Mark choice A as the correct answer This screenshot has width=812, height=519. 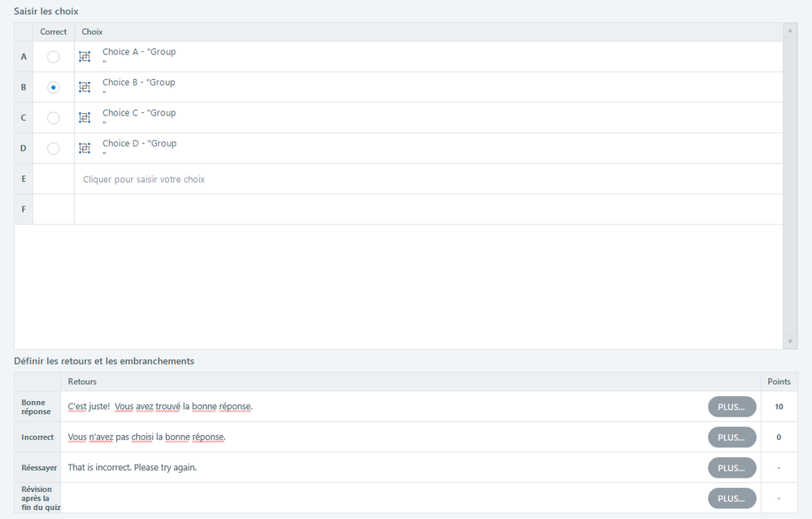[x=54, y=56]
